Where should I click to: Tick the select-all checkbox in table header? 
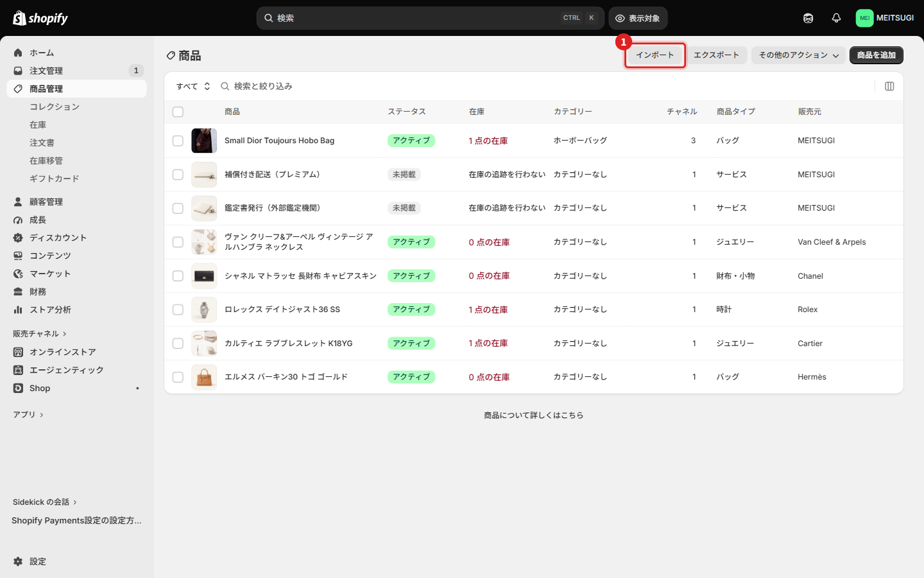click(x=178, y=112)
